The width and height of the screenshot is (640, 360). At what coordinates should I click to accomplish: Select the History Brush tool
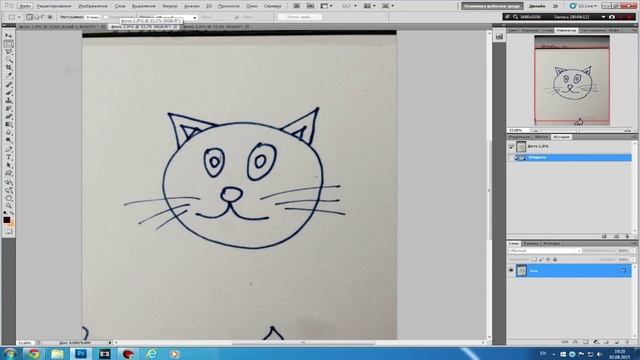[9, 109]
